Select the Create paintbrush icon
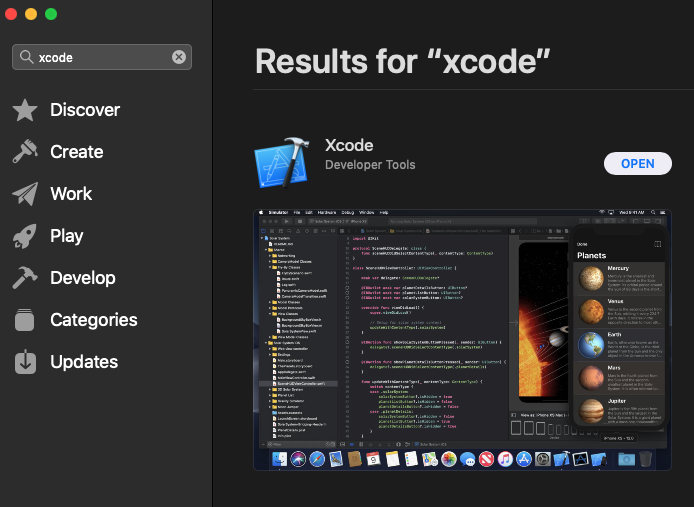This screenshot has width=694, height=507. 25,151
